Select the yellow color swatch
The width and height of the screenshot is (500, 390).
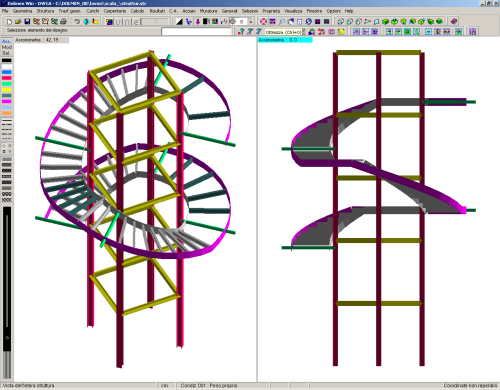[x=7, y=90]
